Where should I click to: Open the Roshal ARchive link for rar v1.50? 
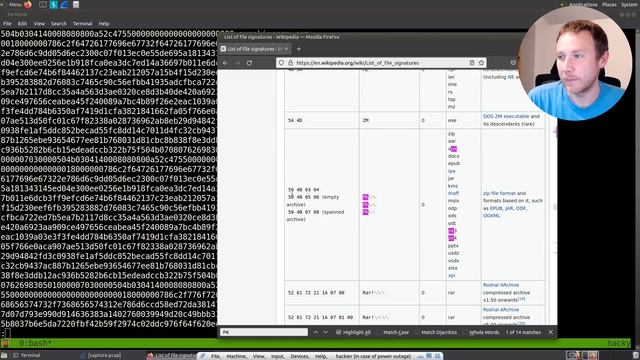(x=501, y=285)
